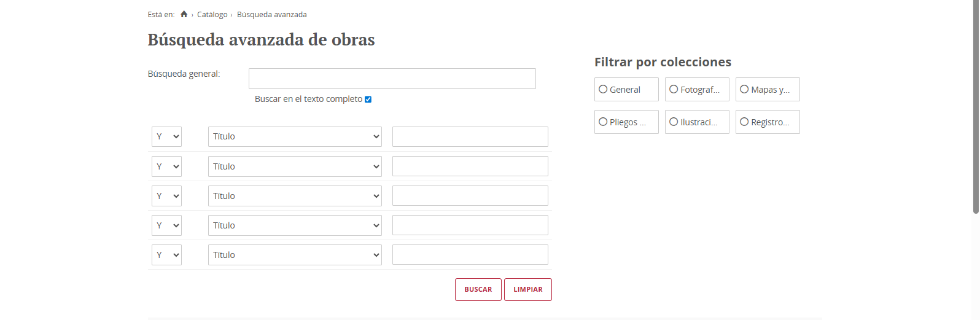Expand the fifth row Título field selector
Viewport: 980px width, 320px height.
tap(295, 255)
